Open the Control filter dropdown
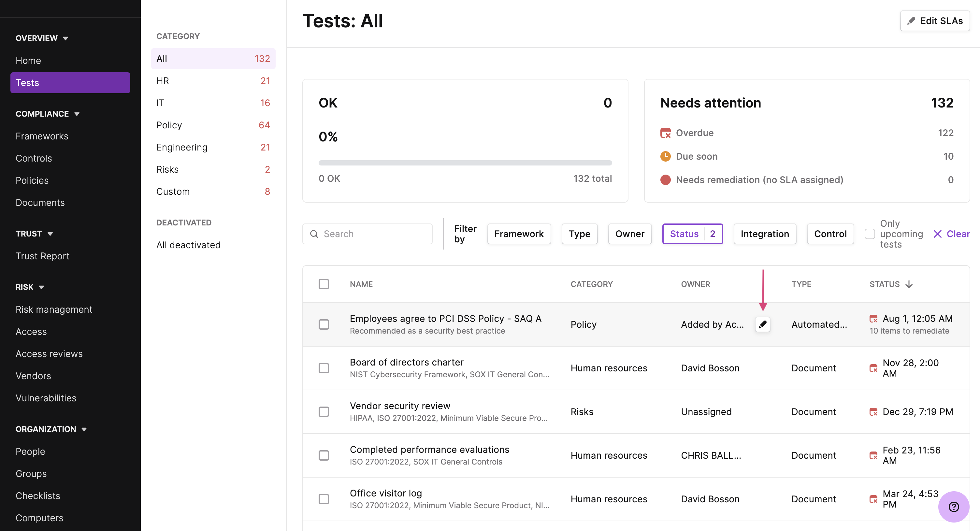 (x=830, y=234)
